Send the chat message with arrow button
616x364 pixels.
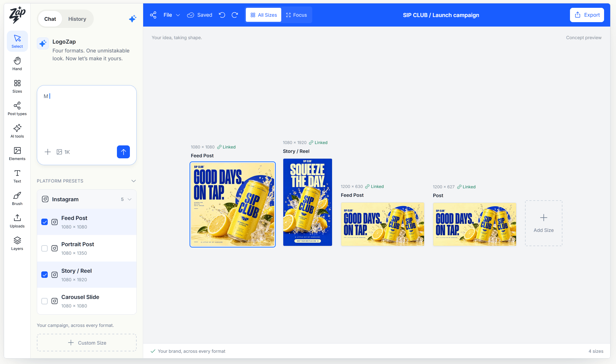pos(123,152)
